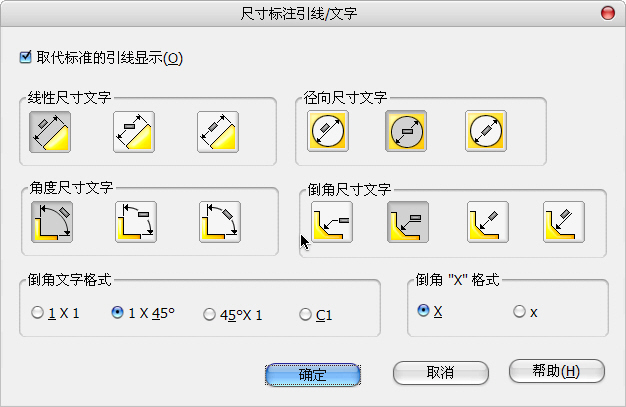Image resolution: width=626 pixels, height=407 pixels.
Task: Toggle 取代标准的引线显示 checkbox
Action: (26, 57)
